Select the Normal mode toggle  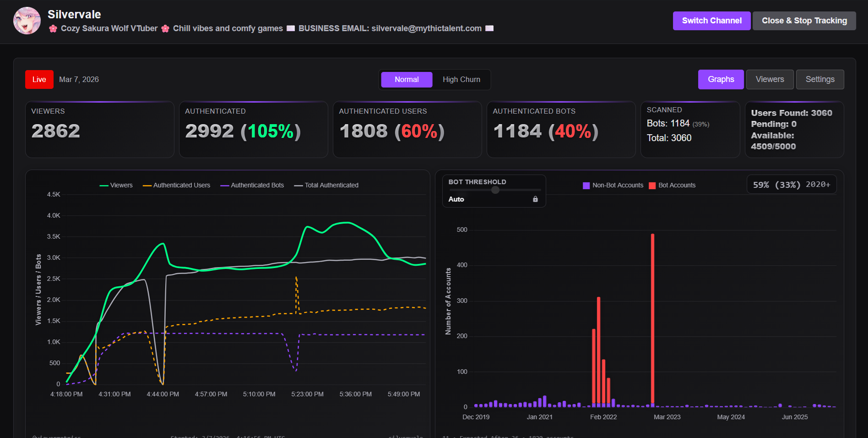coord(407,80)
